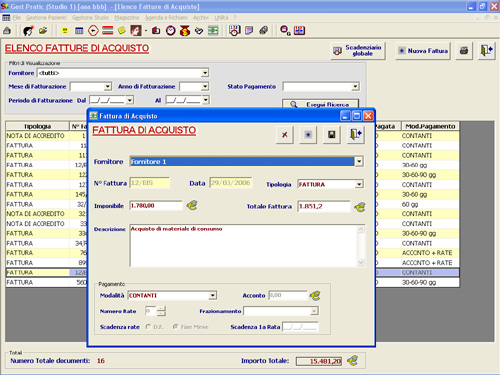Viewport: 500px width, 375px height.
Task: Click the Imponibile field showing 1.780,00
Action: 156,206
